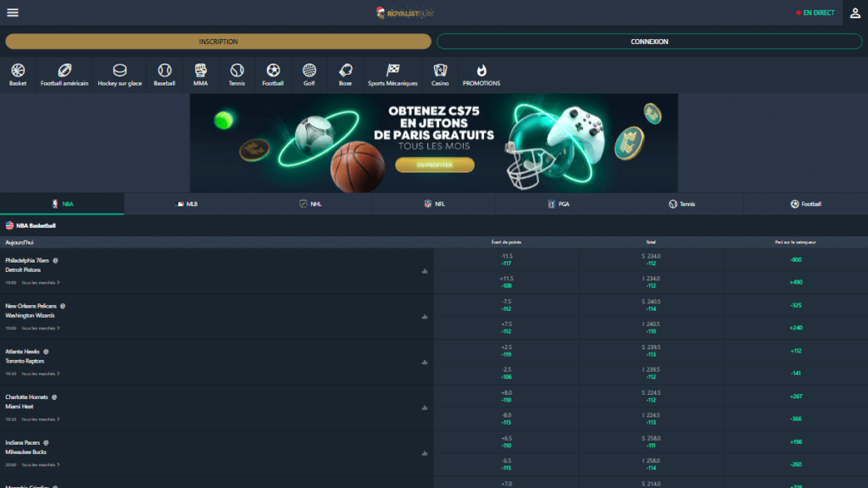Pick Hawks +2.5 point spread

pyautogui.click(x=506, y=351)
